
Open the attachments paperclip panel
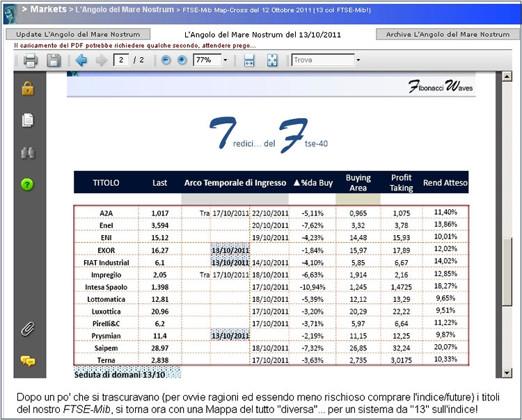coord(28,329)
